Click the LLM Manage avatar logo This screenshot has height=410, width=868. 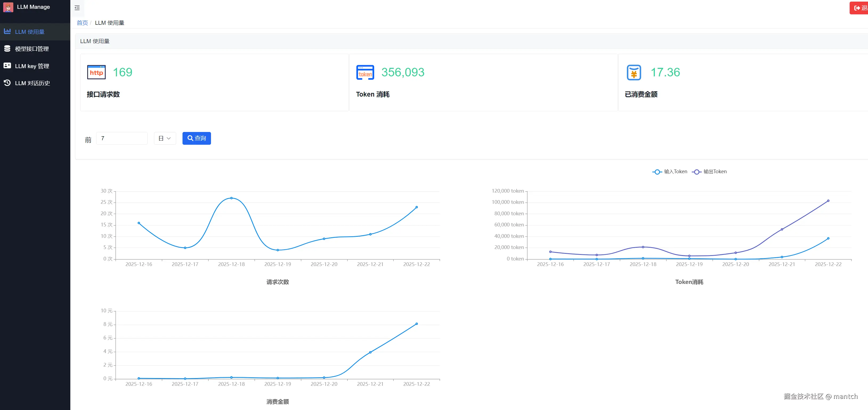(x=8, y=7)
